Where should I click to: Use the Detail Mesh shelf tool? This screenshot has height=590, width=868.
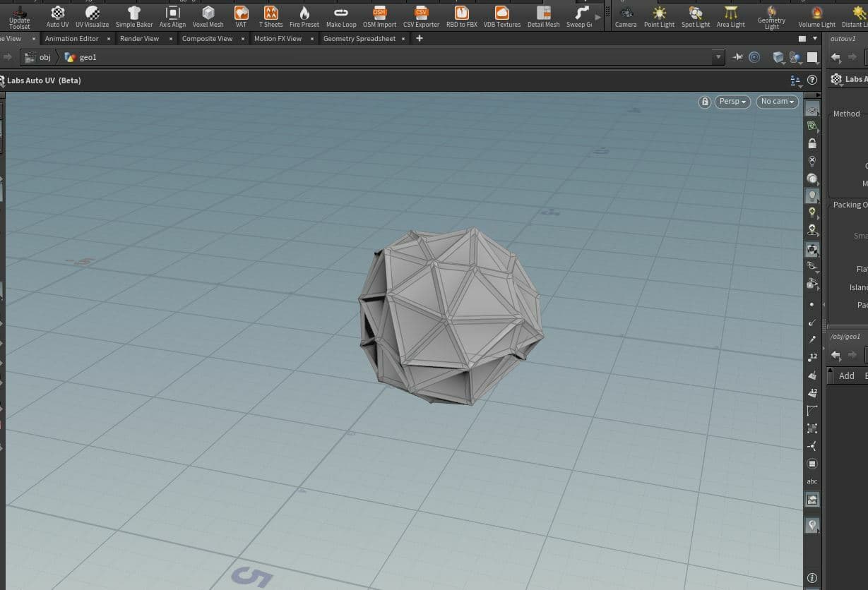click(543, 17)
